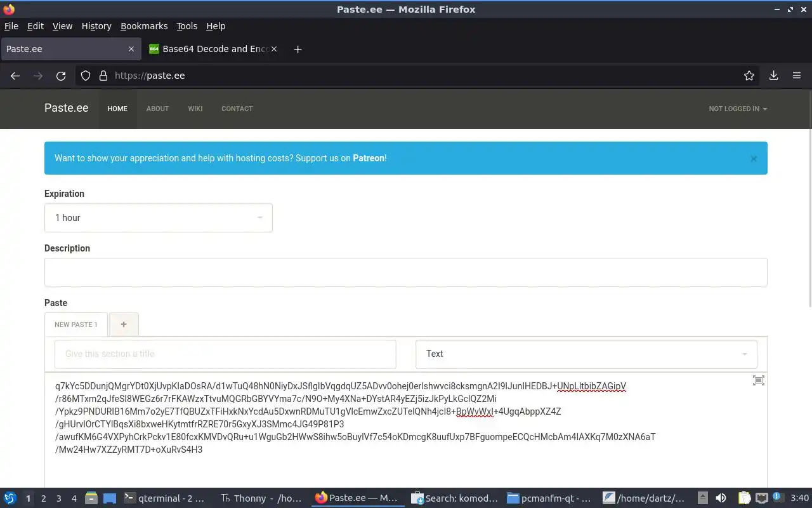This screenshot has width=812, height=508.
Task: Open the tracking protection shield icon
Action: (x=86, y=76)
